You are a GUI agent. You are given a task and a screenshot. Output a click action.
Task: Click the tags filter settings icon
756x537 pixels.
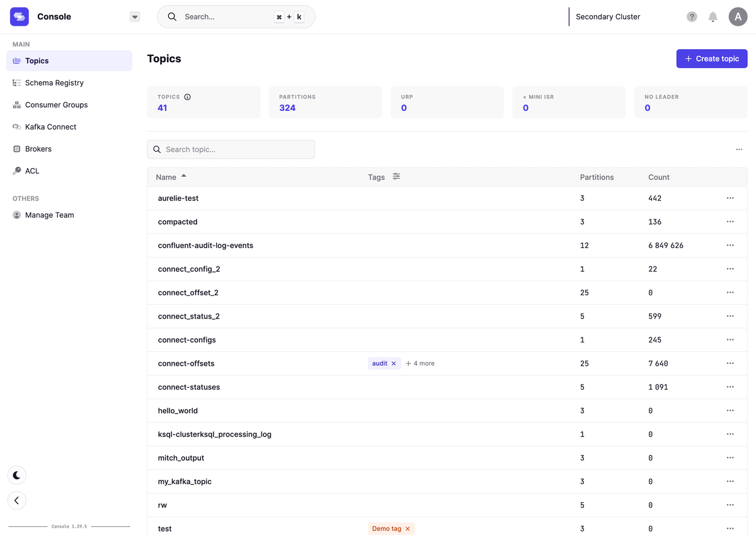pos(396,177)
